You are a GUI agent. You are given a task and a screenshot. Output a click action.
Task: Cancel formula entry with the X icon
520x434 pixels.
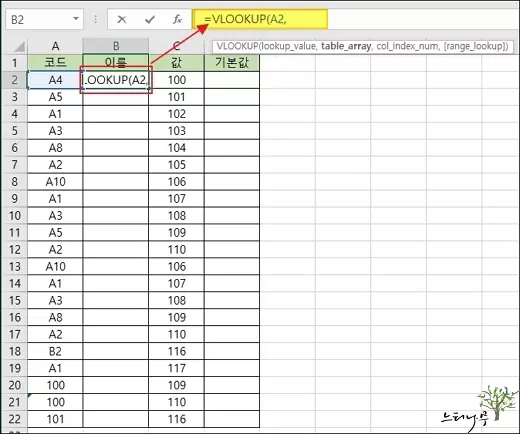pyautogui.click(x=122, y=20)
